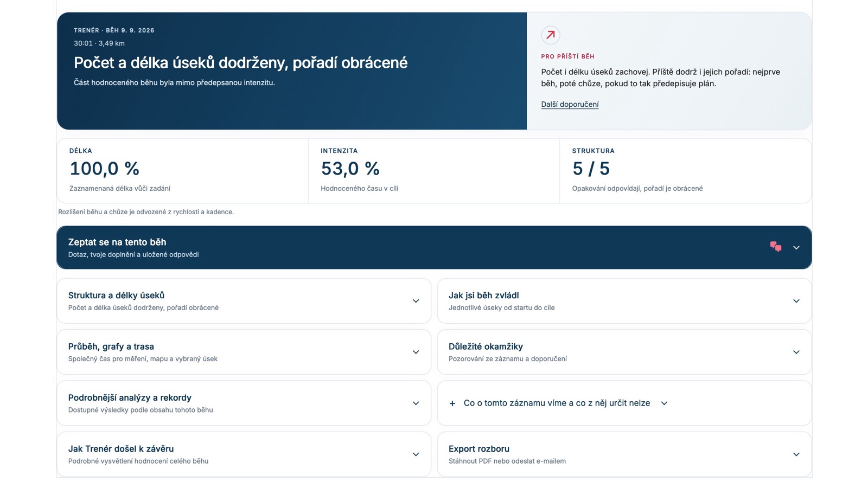
Task: Open Export rozboru section title
Action: click(x=479, y=449)
